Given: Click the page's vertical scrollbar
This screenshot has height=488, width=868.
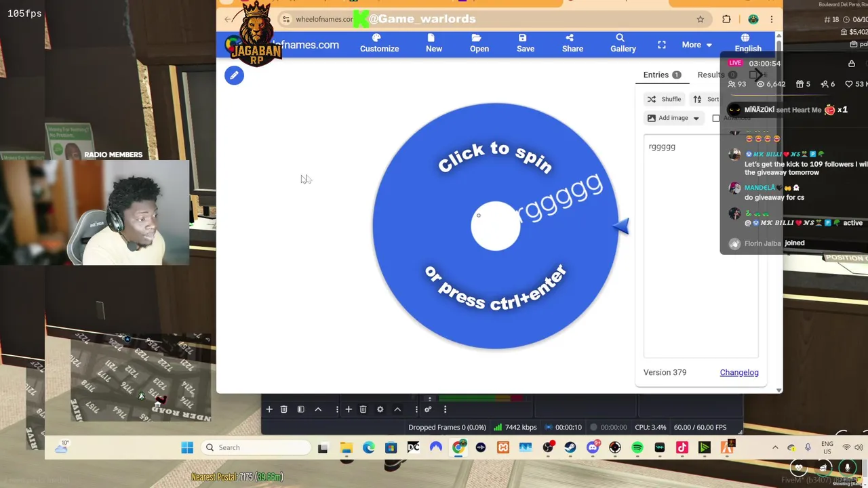Looking at the screenshot, I should click(x=778, y=211).
